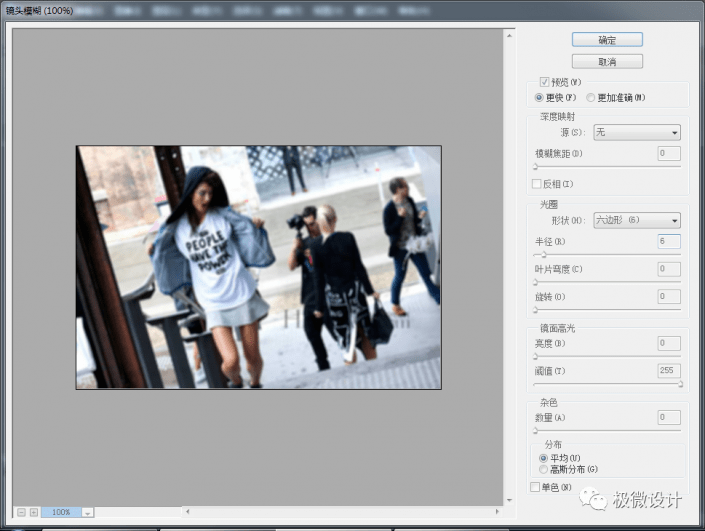Click the 阈值 (Threshold) 255 value field
Screen dimensions: 705x531
[668, 370]
